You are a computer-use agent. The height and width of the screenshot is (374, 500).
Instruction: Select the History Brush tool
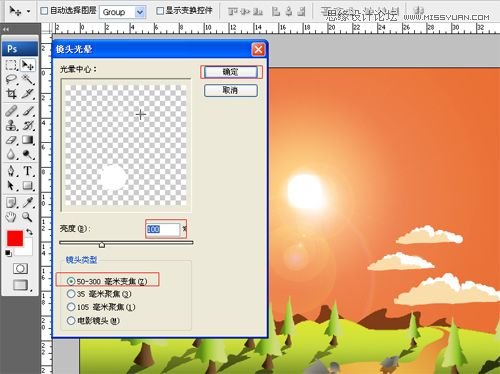click(28, 125)
